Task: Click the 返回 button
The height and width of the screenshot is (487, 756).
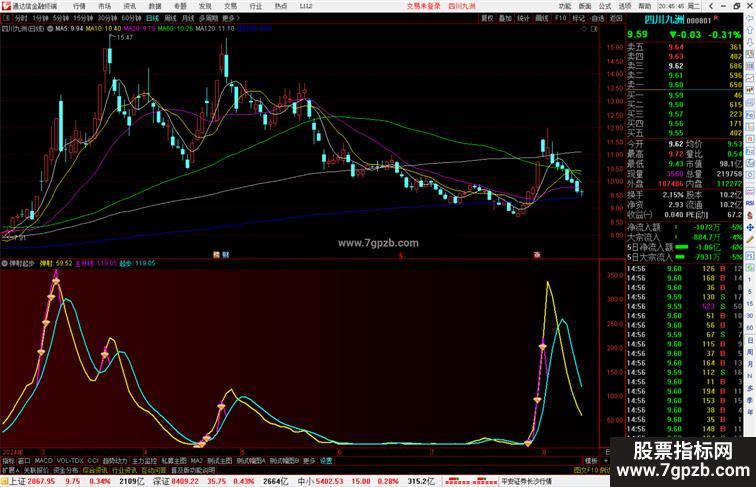Action: 616,18
